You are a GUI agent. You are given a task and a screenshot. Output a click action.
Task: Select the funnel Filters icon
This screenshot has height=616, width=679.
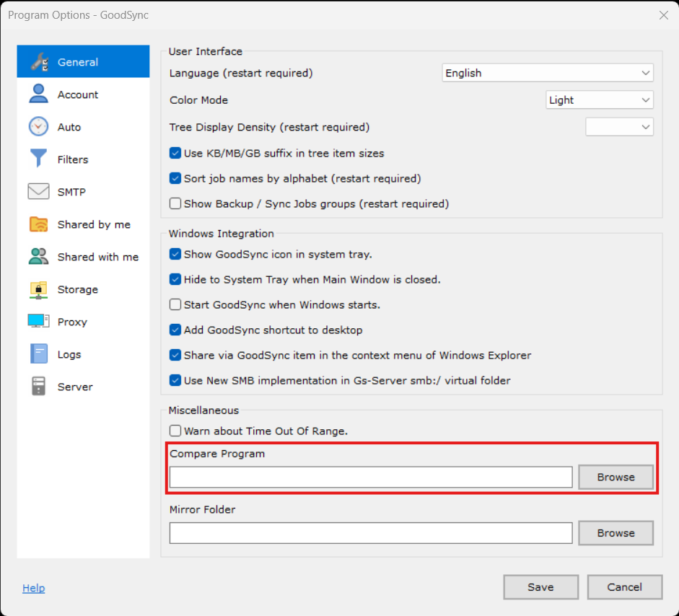click(38, 159)
